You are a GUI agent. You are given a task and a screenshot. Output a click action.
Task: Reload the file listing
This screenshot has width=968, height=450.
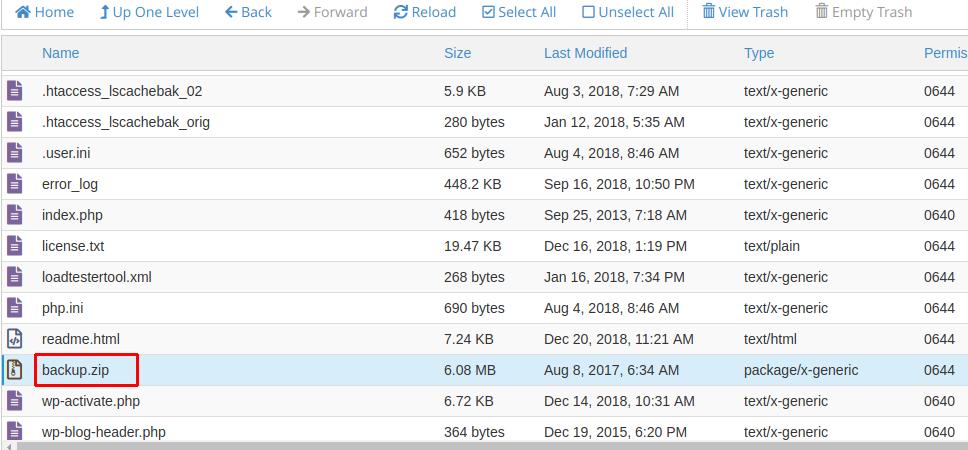pos(424,12)
